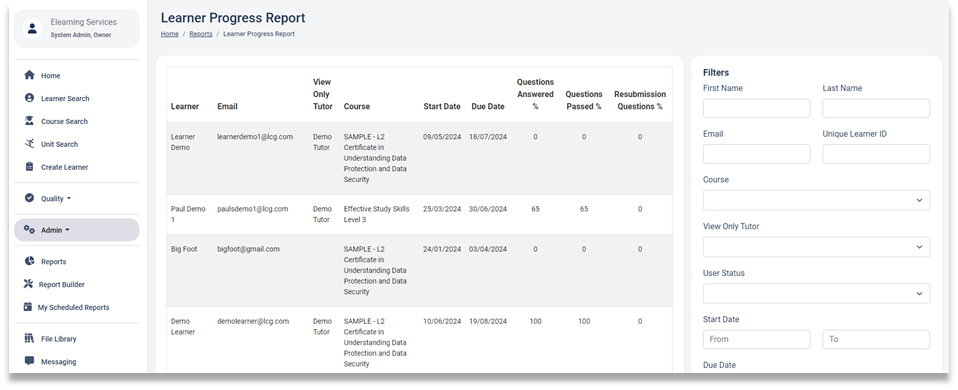
Task: Click the Admin gears icon
Action: pos(29,230)
